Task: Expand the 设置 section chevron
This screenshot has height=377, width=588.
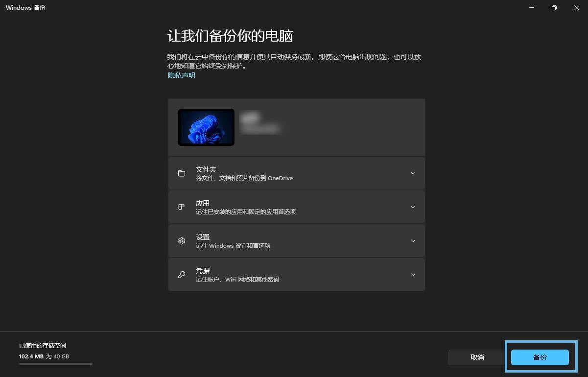Action: pos(413,241)
